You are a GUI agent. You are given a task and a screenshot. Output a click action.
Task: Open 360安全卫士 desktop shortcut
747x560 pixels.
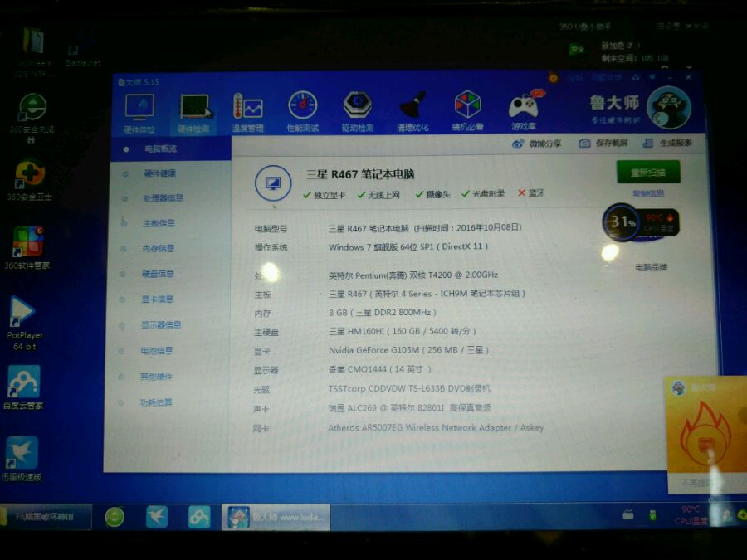(30, 180)
